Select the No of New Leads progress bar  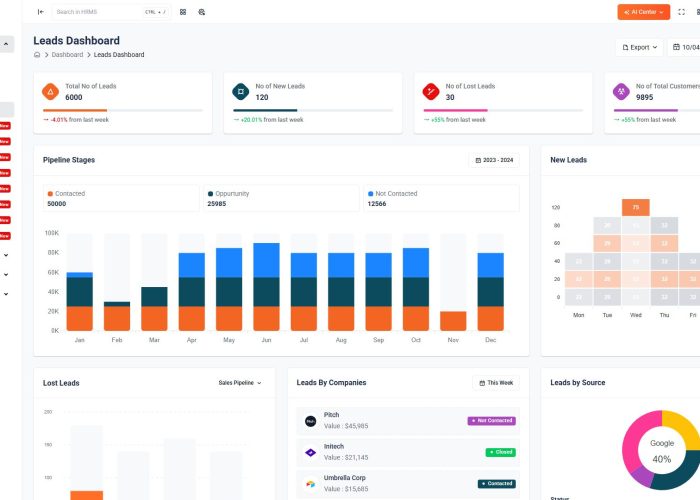coord(313,110)
